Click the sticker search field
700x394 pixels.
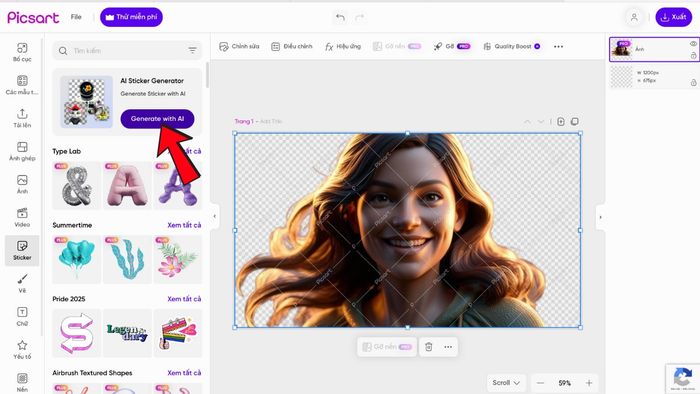click(x=127, y=50)
